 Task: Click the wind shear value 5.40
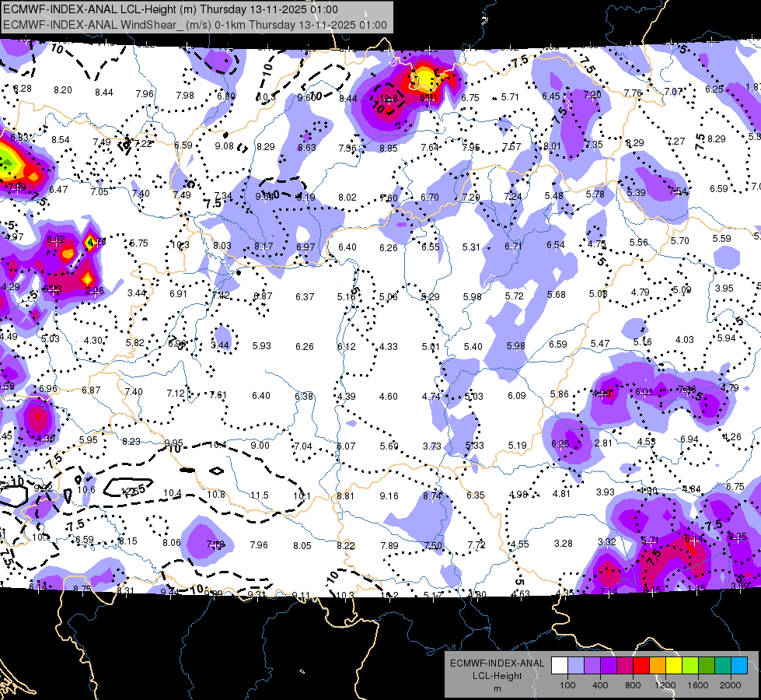click(473, 347)
